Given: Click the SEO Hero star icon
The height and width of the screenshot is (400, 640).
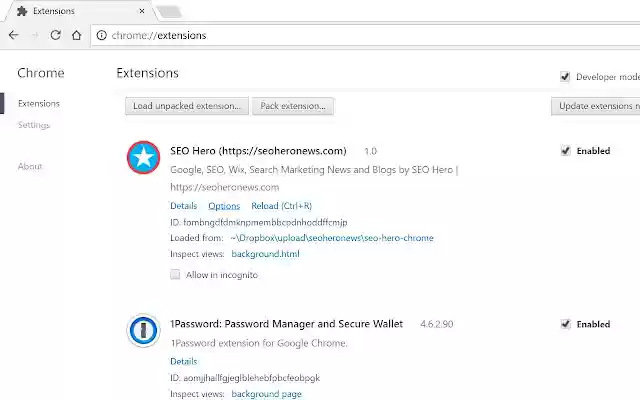Looking at the screenshot, I should tap(143, 158).
